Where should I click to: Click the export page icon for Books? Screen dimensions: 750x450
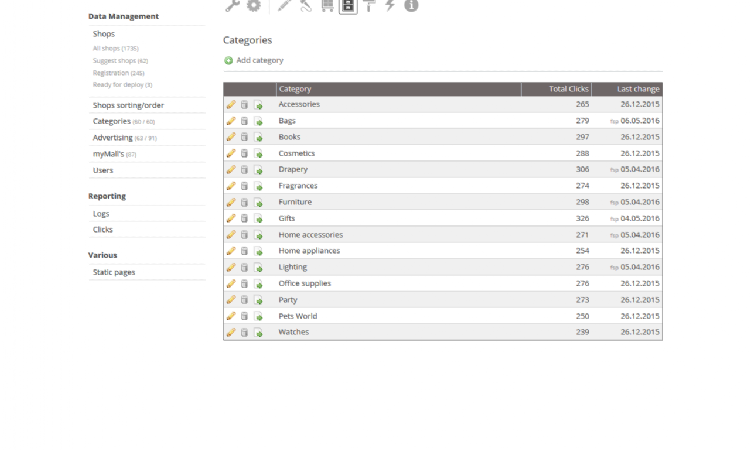coord(258,137)
